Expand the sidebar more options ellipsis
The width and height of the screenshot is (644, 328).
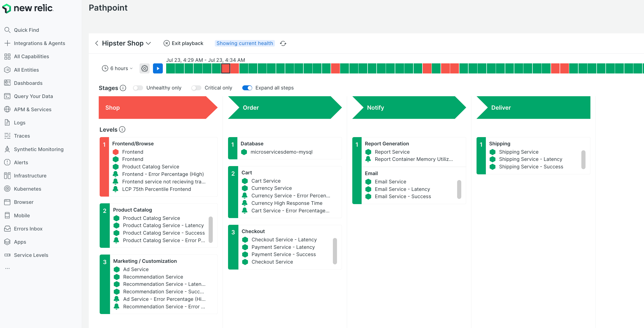click(8, 269)
